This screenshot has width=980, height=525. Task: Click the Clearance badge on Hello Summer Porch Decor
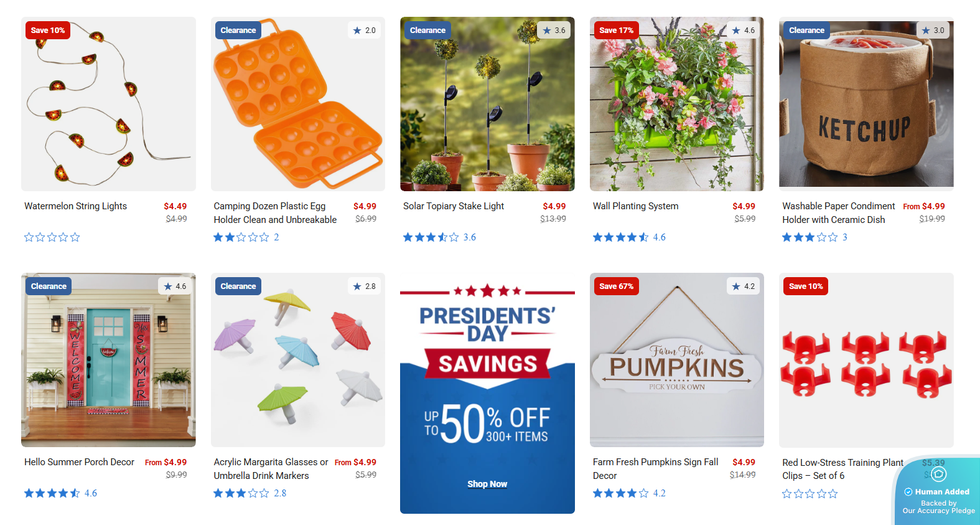[x=49, y=286]
